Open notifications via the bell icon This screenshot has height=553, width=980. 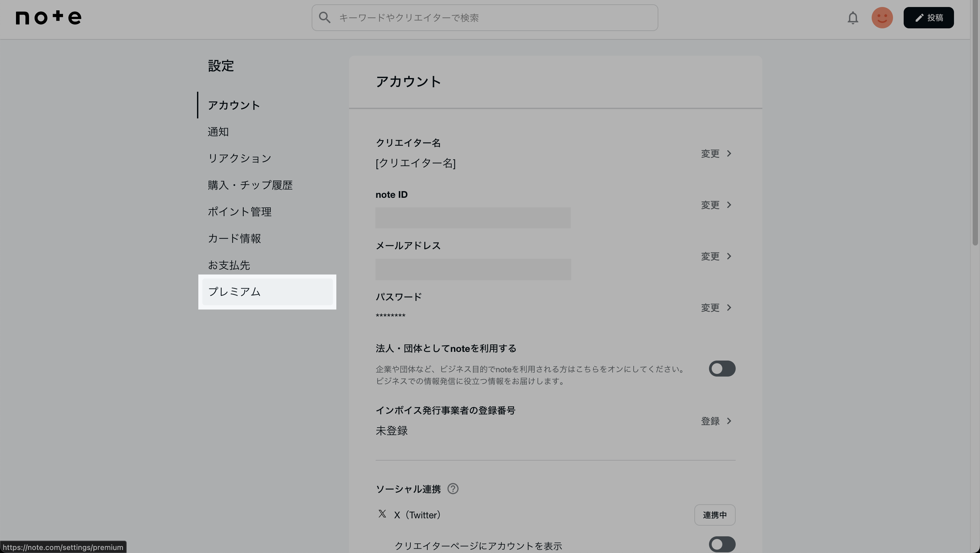(853, 18)
